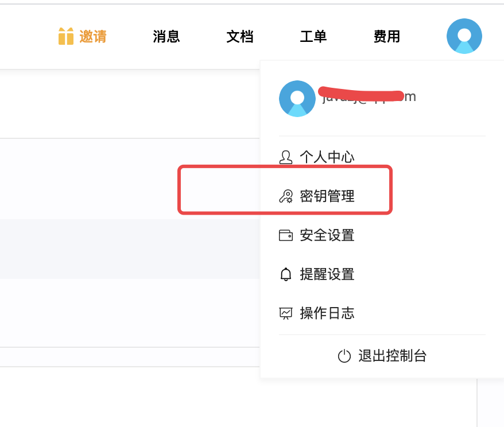
Task: Open 安全设置 from the dropdown
Action: [327, 235]
